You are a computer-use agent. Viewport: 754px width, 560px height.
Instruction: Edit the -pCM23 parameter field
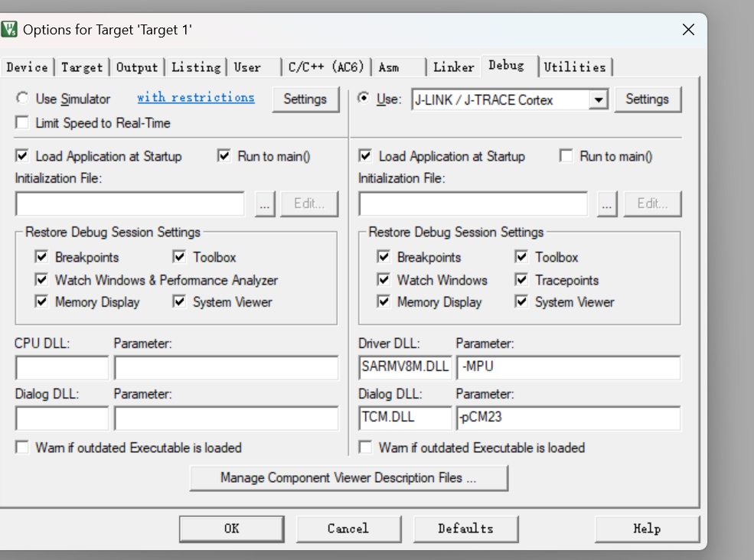tap(569, 418)
